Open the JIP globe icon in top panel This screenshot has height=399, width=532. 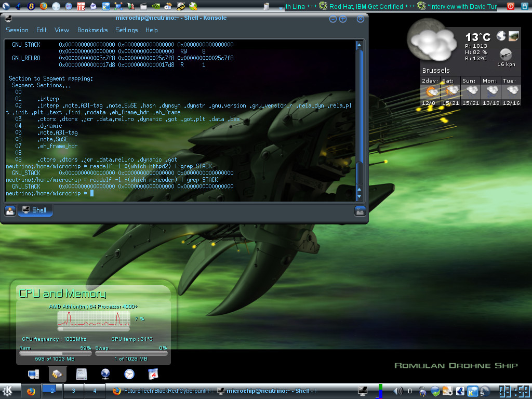69,6
